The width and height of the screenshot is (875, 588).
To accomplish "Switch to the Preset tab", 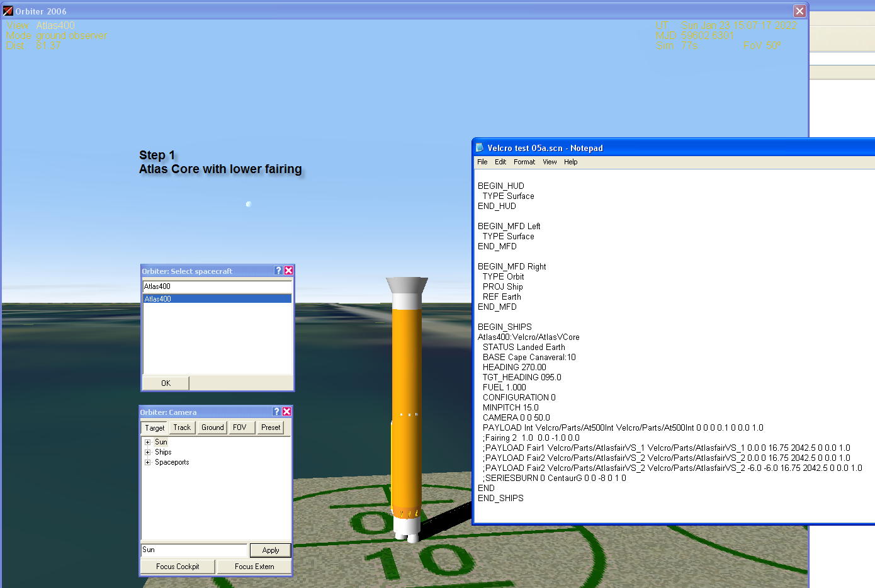I will (271, 427).
